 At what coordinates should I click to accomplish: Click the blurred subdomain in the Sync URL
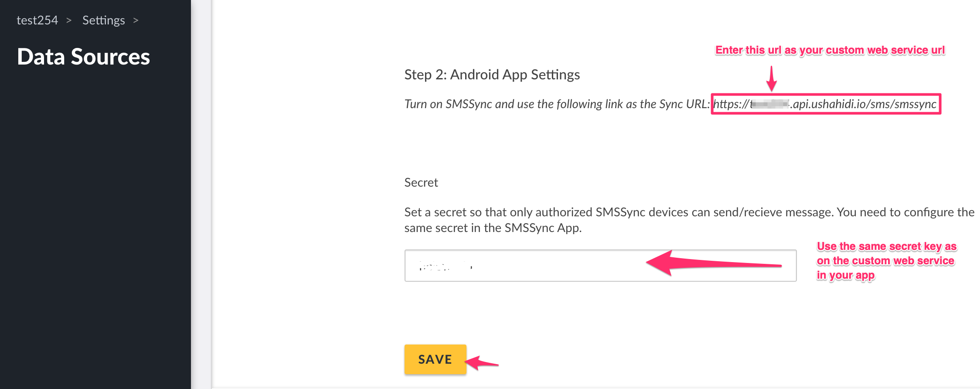click(769, 104)
